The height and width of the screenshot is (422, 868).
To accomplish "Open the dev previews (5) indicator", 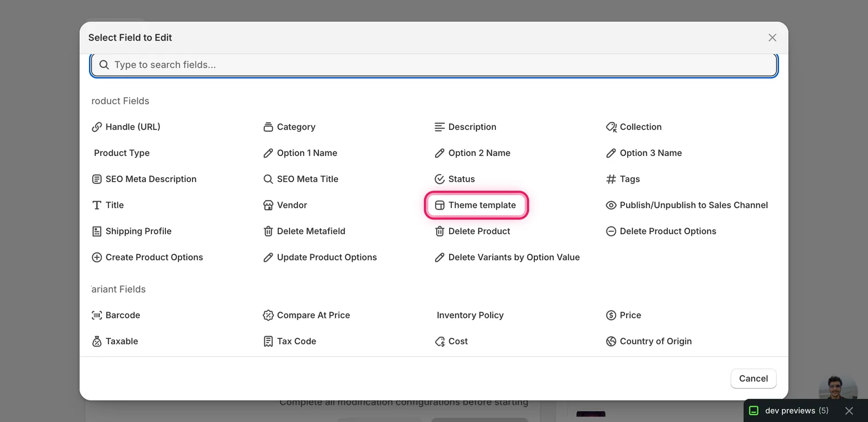I will tap(789, 411).
